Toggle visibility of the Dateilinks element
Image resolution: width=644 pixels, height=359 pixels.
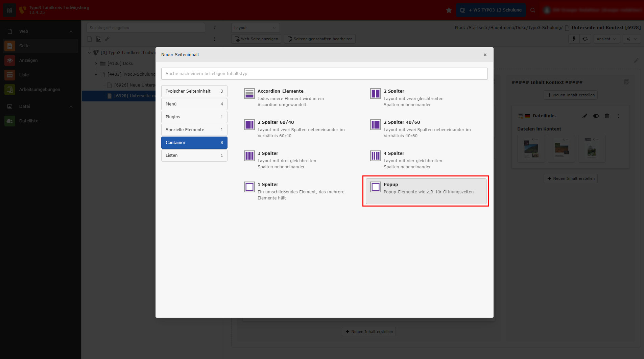(596, 116)
